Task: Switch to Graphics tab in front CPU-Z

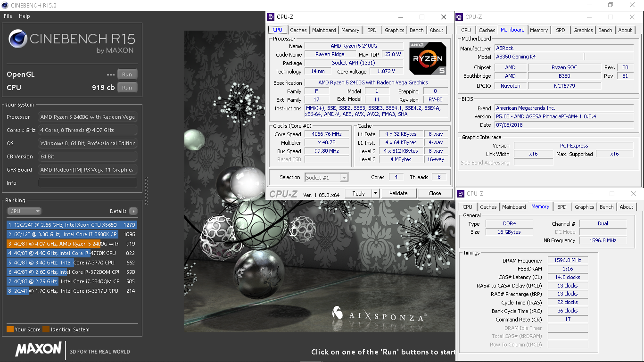Action: coord(395,30)
